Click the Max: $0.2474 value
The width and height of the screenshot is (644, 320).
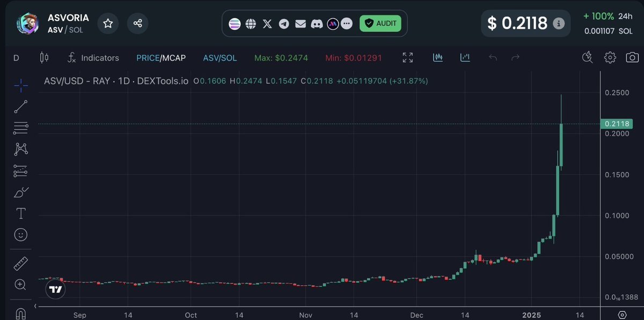pyautogui.click(x=281, y=57)
